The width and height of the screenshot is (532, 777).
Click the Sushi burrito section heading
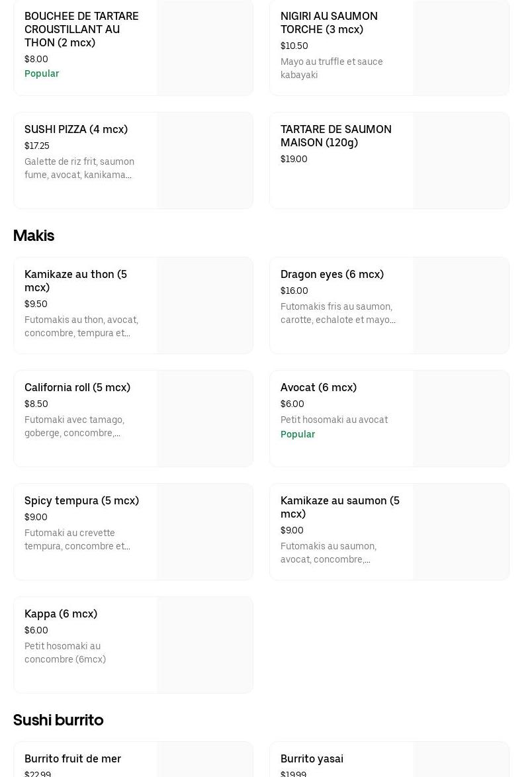click(x=58, y=719)
